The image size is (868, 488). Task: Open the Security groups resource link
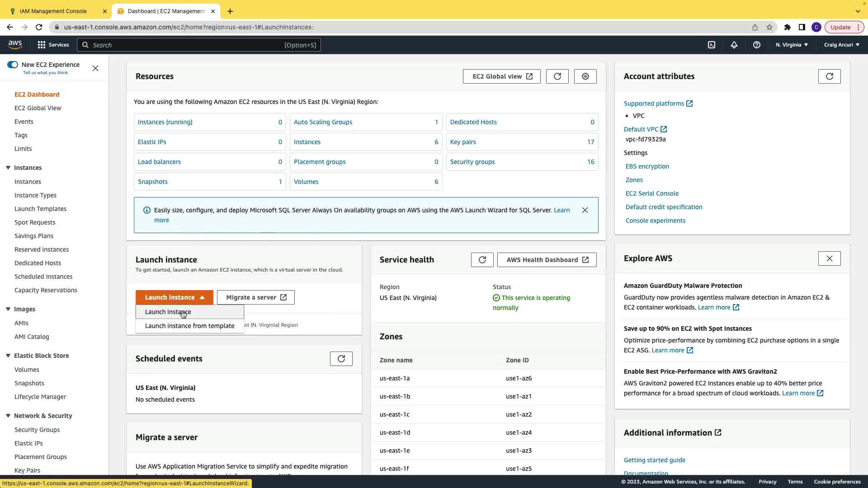pyautogui.click(x=472, y=162)
